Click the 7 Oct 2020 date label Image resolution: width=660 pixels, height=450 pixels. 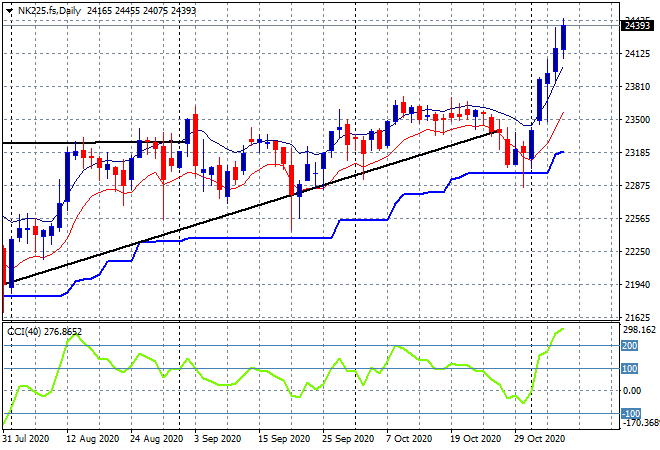(x=409, y=439)
